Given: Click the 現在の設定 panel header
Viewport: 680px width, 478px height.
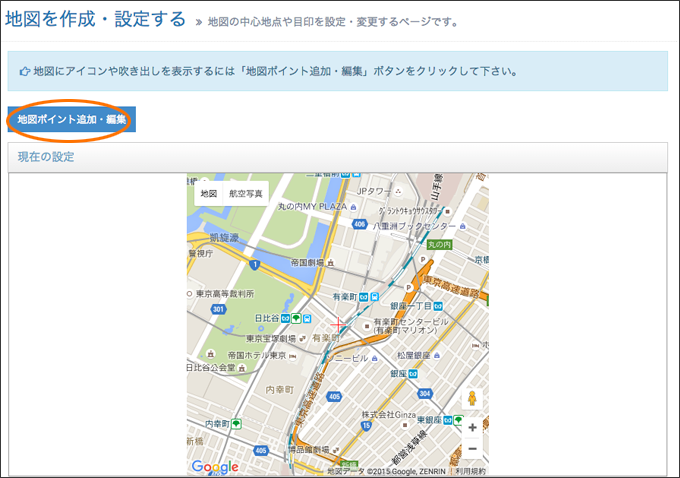Looking at the screenshot, I should pyautogui.click(x=337, y=157).
